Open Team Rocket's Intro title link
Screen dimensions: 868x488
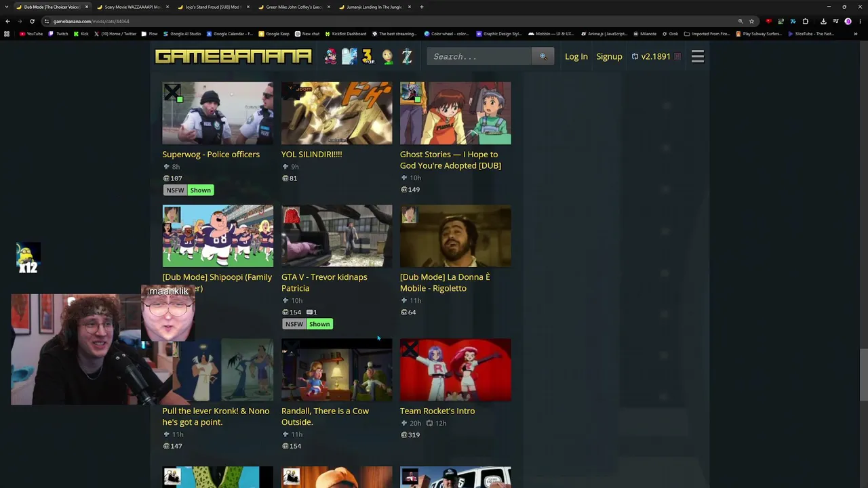pos(437,411)
